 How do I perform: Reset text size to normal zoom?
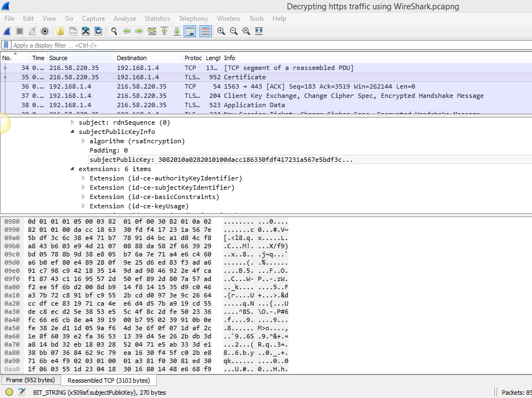pos(246,31)
